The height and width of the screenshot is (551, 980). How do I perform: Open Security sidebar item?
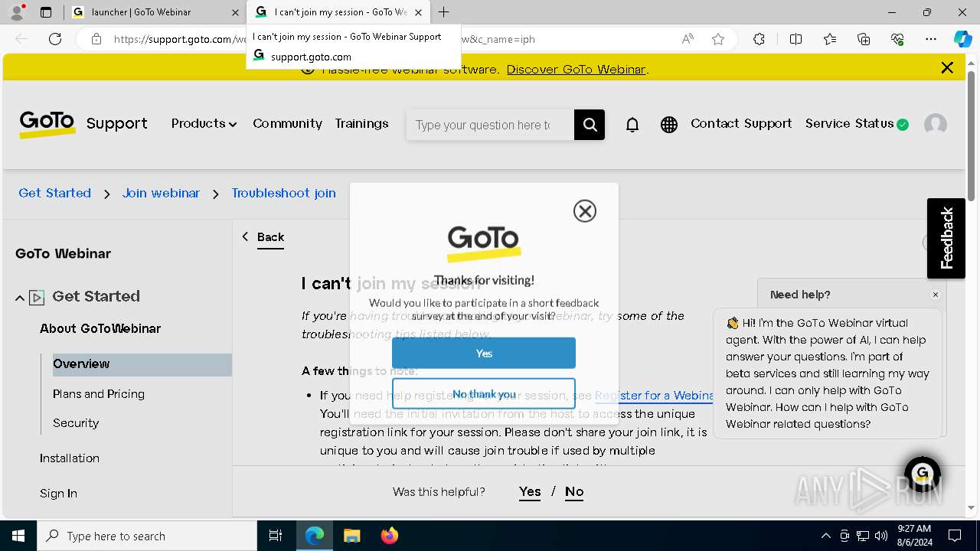click(76, 423)
